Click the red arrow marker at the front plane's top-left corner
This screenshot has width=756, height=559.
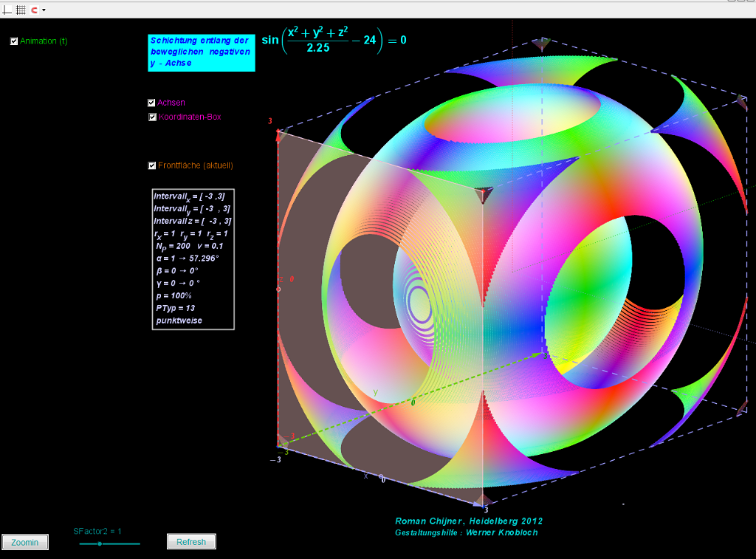[278, 134]
